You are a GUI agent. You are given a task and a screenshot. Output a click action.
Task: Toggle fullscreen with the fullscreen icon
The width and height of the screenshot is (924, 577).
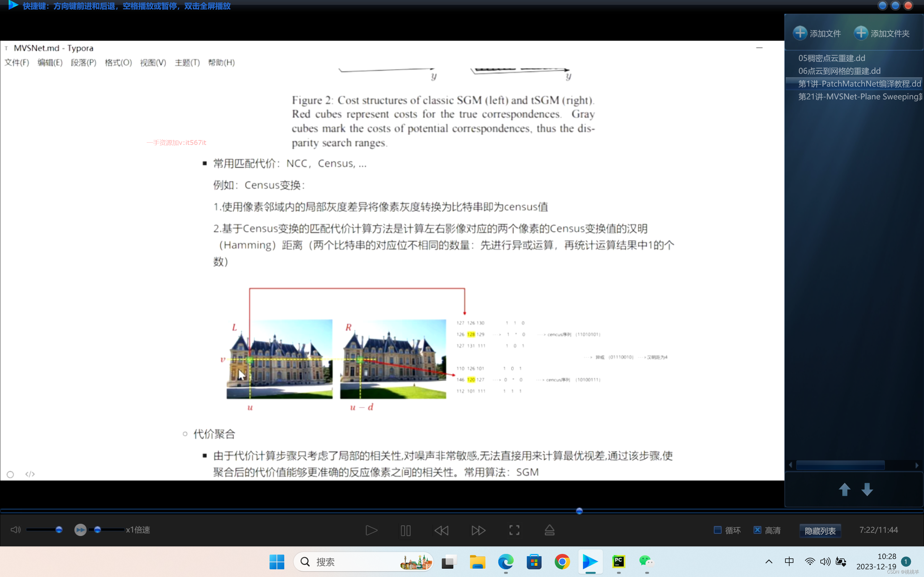pos(514,530)
